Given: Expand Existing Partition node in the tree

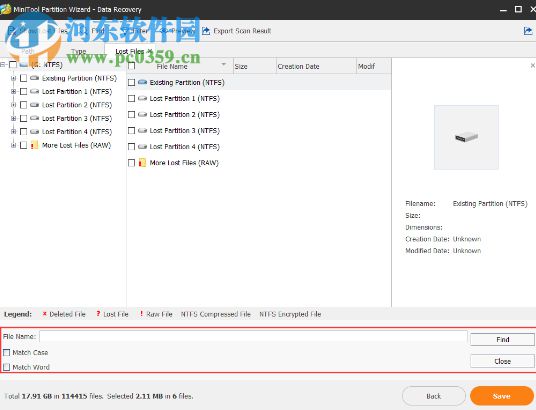Looking at the screenshot, I should coord(13,78).
